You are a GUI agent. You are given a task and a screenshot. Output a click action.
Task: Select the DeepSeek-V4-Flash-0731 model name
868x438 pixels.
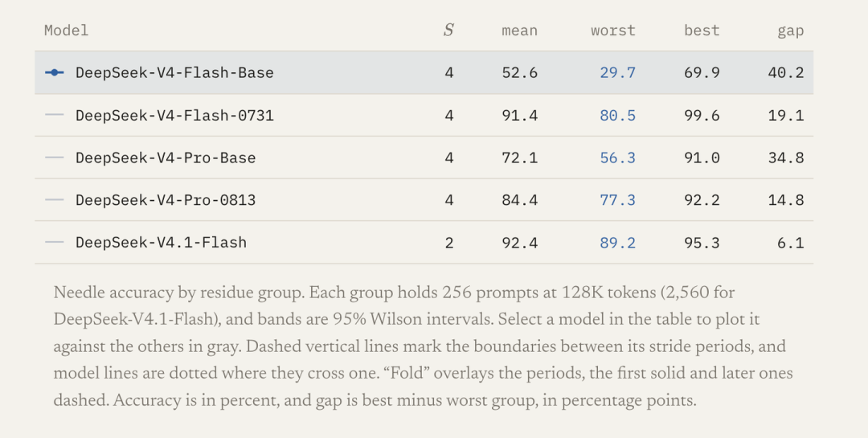click(x=174, y=115)
